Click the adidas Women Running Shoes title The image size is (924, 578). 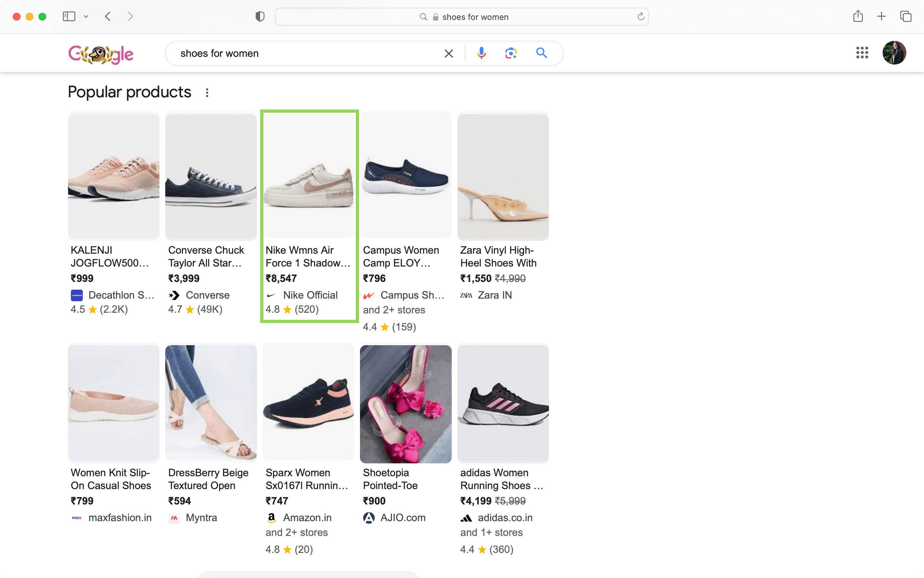pos(502,479)
